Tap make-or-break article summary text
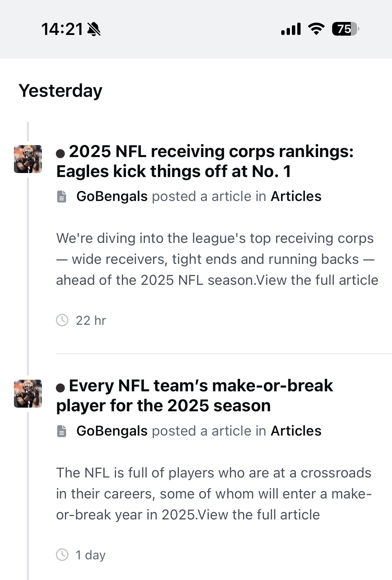 click(214, 494)
